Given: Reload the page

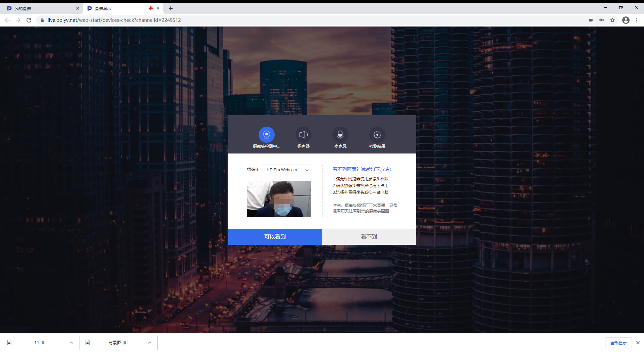Looking at the screenshot, I should [x=29, y=20].
